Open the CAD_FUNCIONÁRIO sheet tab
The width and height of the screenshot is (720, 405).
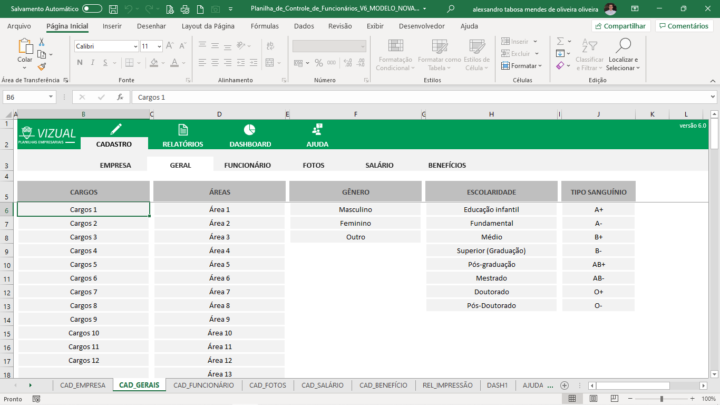204,385
